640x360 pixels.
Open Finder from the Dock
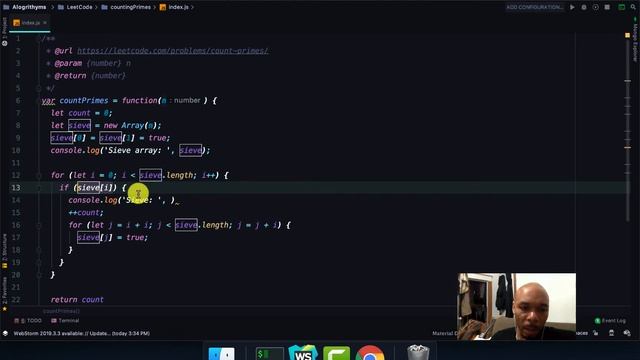[221, 353]
